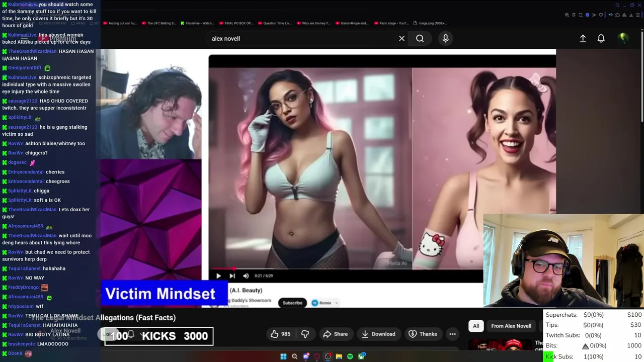Open the 'FlexieFae - Watch...' Kick bookmark
Image resolution: width=644 pixels, height=362 pixels.
click(197, 23)
